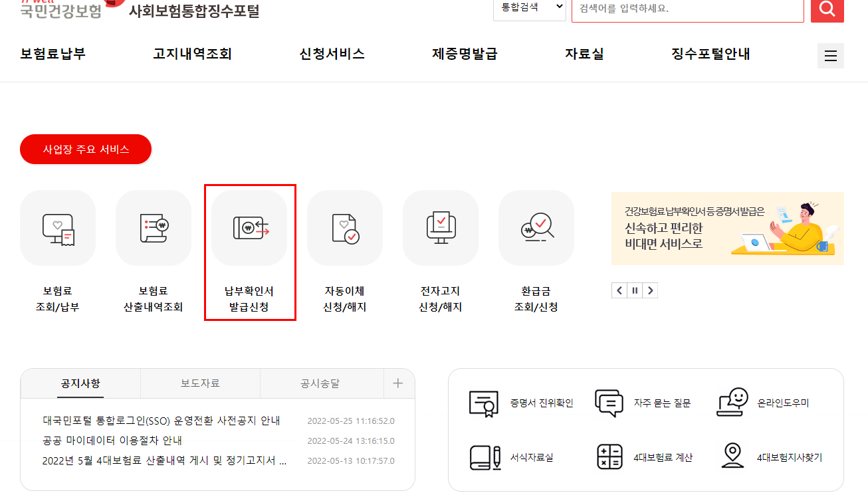868x501 pixels.
Task: Click the 증명서 진위확인 certificate icon
Action: [483, 403]
